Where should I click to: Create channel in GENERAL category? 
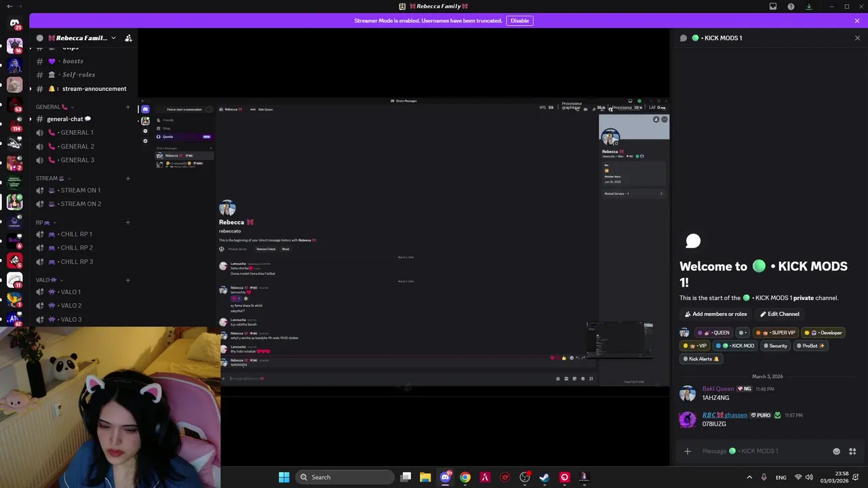[x=127, y=107]
